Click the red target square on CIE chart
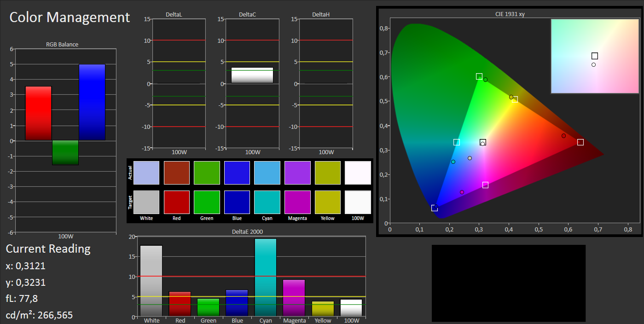The height and width of the screenshot is (324, 644). [580, 142]
